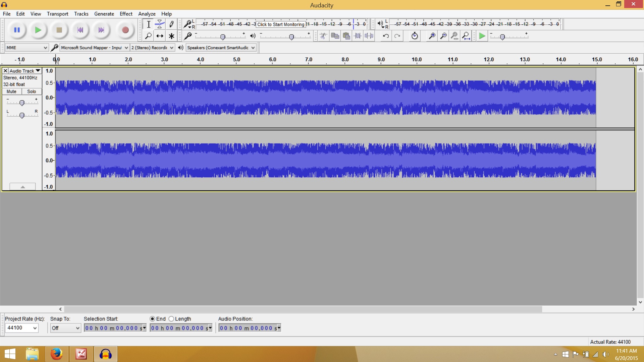The image size is (644, 362).
Task: Skip to start of the track
Action: [x=80, y=30]
